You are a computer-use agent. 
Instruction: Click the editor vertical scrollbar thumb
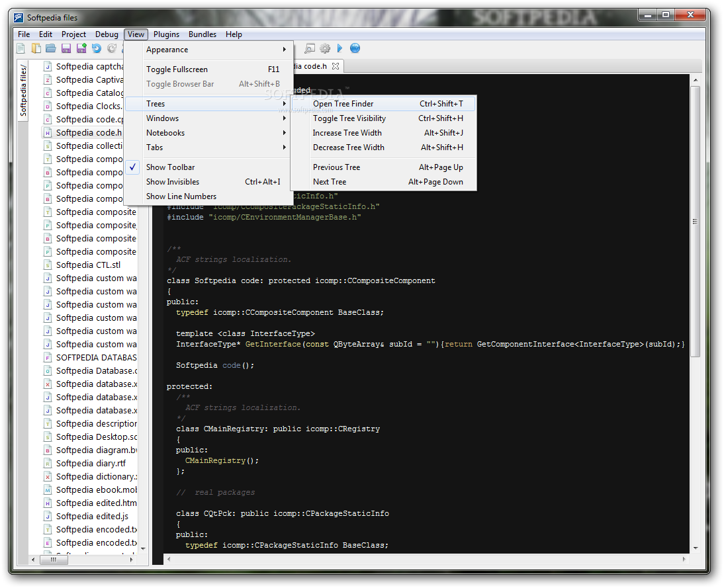pyautogui.click(x=696, y=222)
